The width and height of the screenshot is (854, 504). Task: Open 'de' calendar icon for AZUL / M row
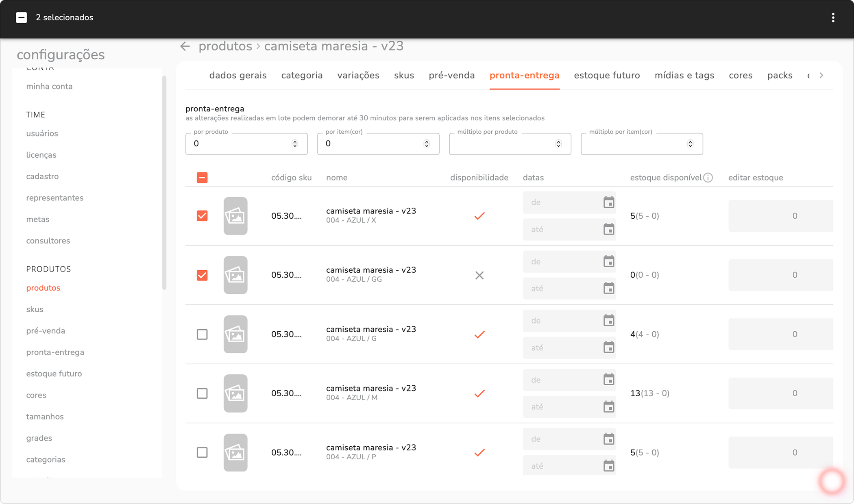coord(608,380)
